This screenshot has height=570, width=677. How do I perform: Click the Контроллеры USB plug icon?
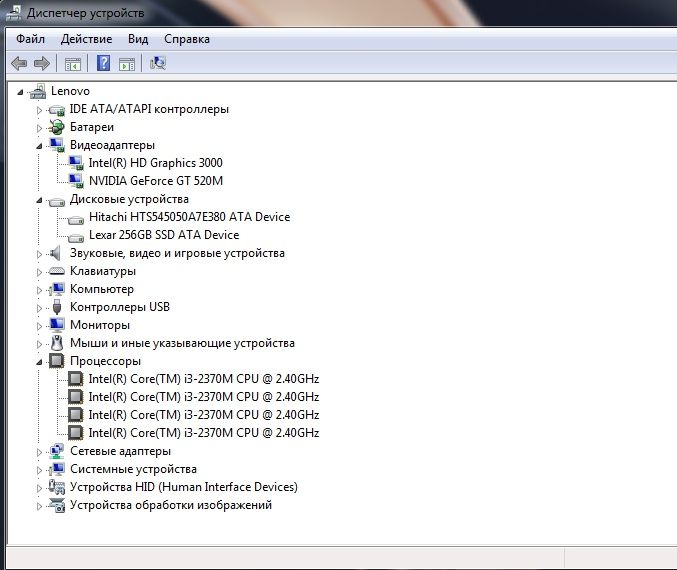pos(57,307)
